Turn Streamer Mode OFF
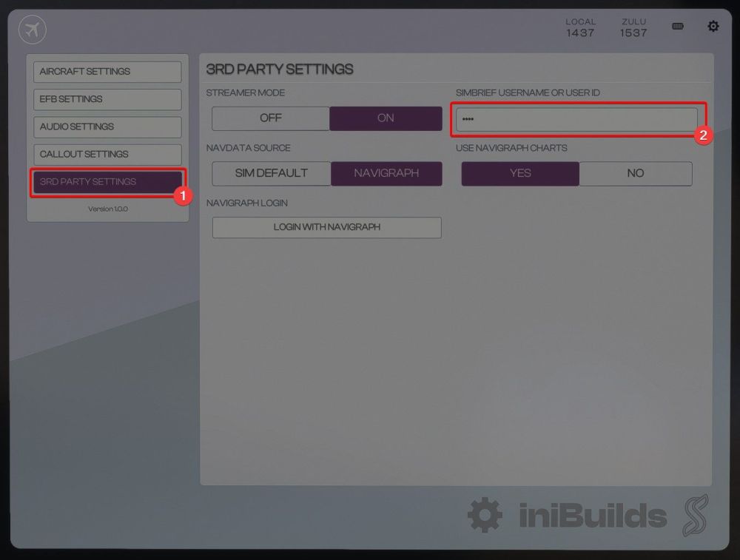This screenshot has width=740, height=560. (x=270, y=118)
